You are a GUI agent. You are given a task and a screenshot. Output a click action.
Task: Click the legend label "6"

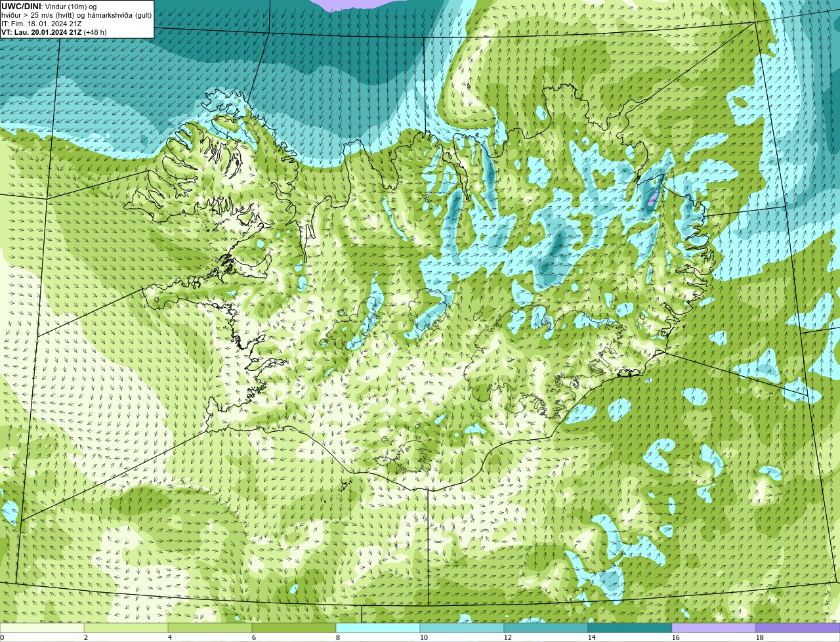click(x=254, y=637)
